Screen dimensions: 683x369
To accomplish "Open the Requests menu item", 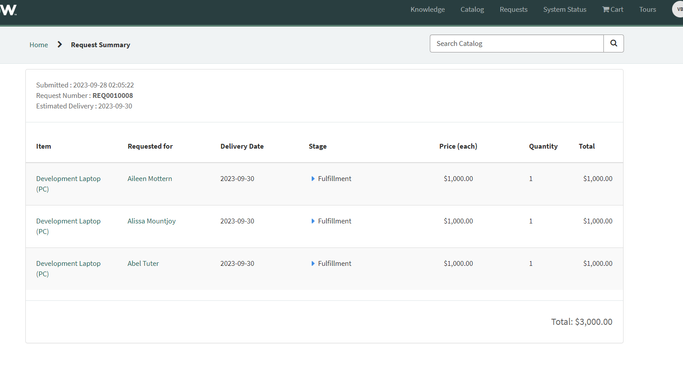I will tap(513, 10).
